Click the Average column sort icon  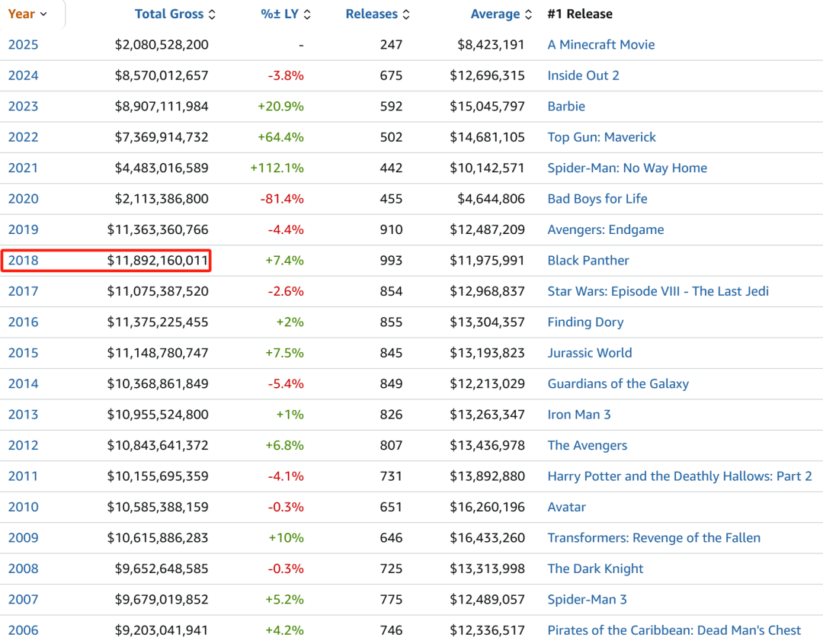click(527, 14)
